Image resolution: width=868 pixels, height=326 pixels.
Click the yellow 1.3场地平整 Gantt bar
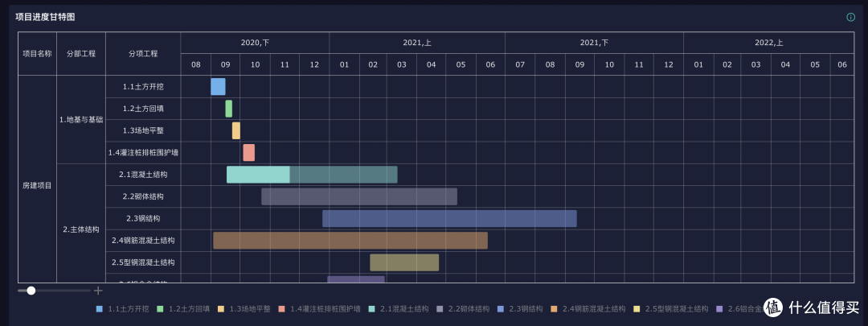235,131
